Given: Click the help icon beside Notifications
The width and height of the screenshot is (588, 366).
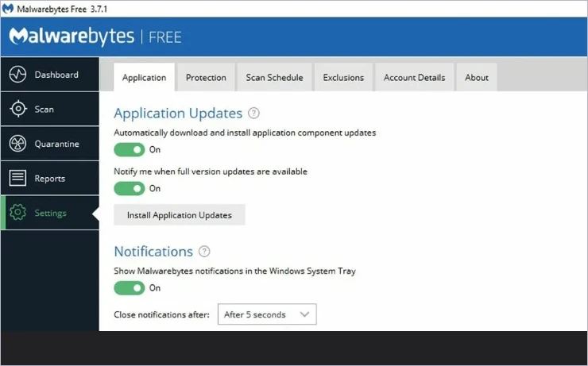Looking at the screenshot, I should pyautogui.click(x=204, y=252).
